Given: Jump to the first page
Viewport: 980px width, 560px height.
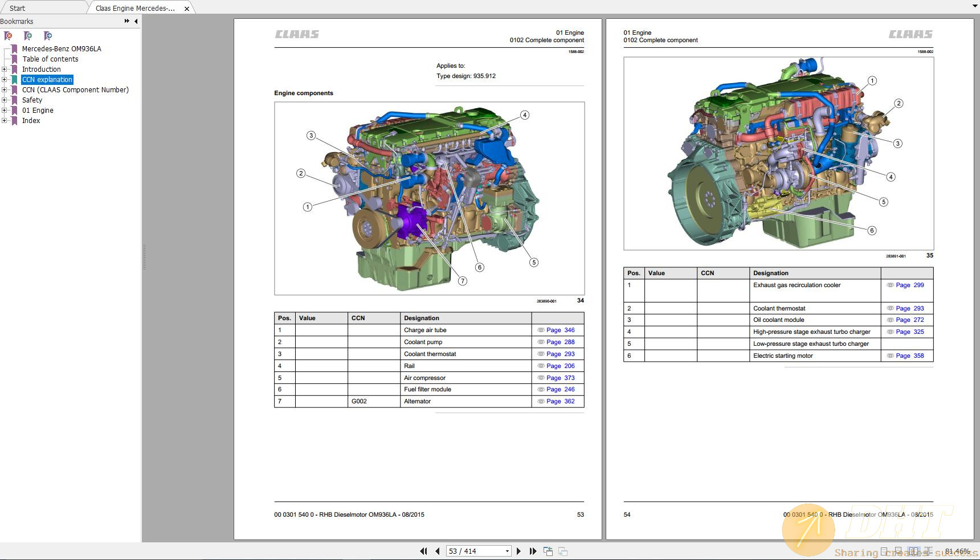Looking at the screenshot, I should pyautogui.click(x=423, y=551).
